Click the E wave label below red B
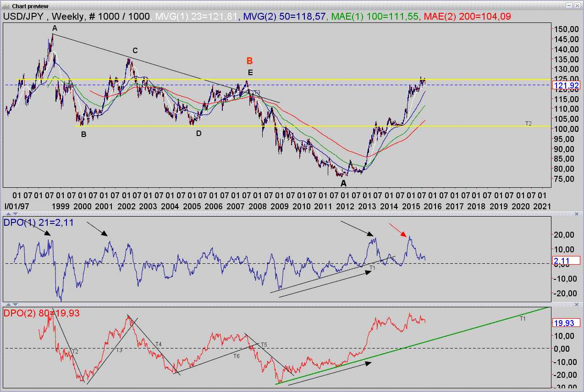This screenshot has height=392, width=584. [x=250, y=72]
